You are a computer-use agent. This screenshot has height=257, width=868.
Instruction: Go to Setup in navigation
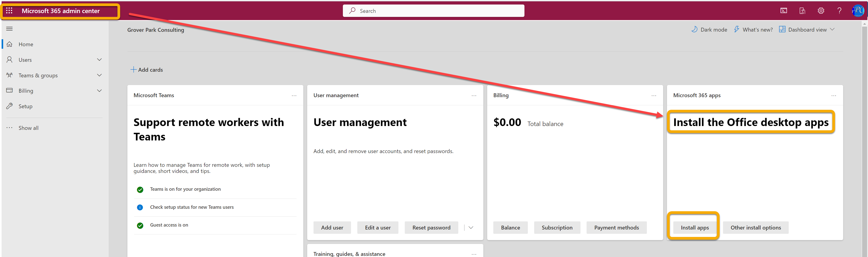[25, 106]
